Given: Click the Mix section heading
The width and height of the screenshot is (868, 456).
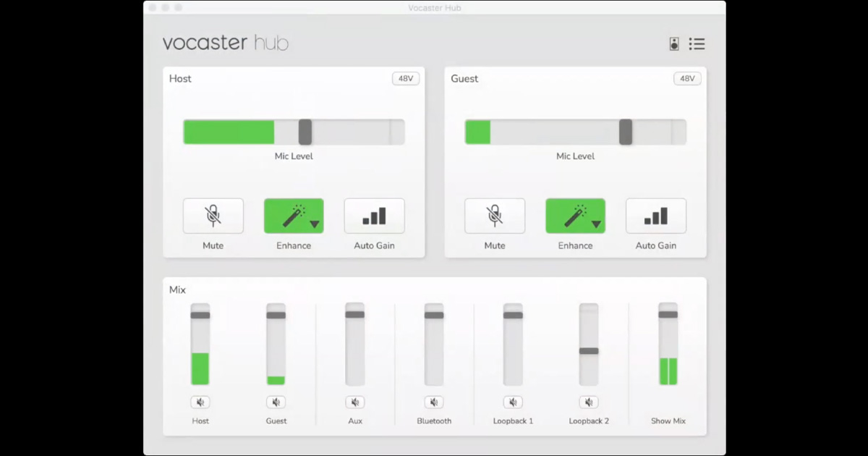Looking at the screenshot, I should pyautogui.click(x=177, y=290).
